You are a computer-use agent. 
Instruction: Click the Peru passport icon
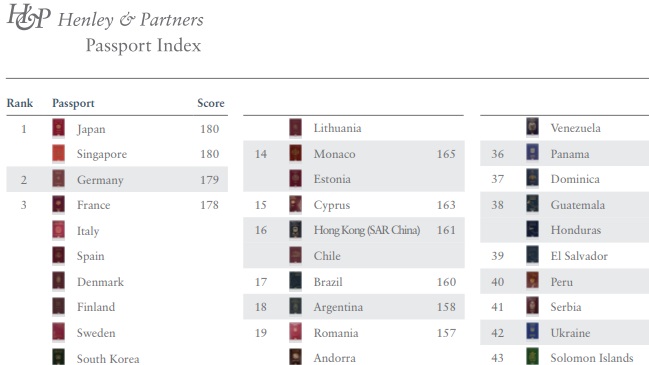532,281
